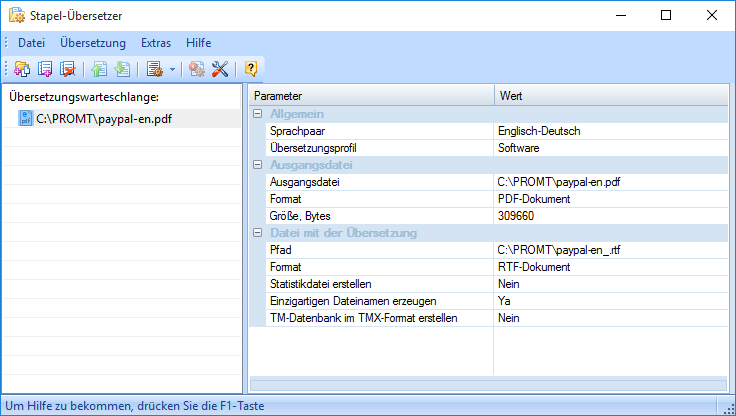Click the Statistikdatei erstellen Nein value
This screenshot has width=736, height=416.
[x=510, y=284]
